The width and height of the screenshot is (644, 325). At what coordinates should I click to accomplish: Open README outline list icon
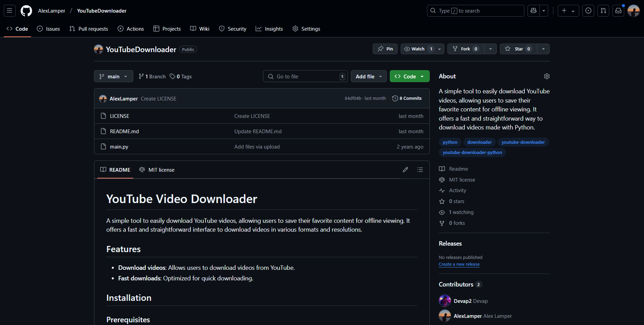coord(420,170)
